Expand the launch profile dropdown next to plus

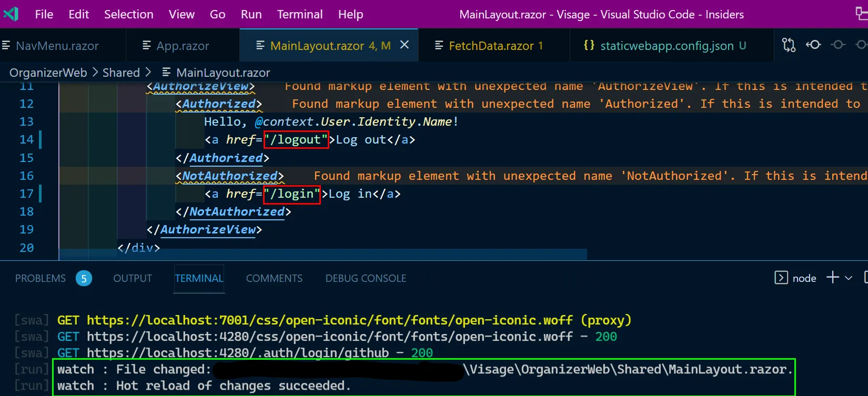(849, 278)
